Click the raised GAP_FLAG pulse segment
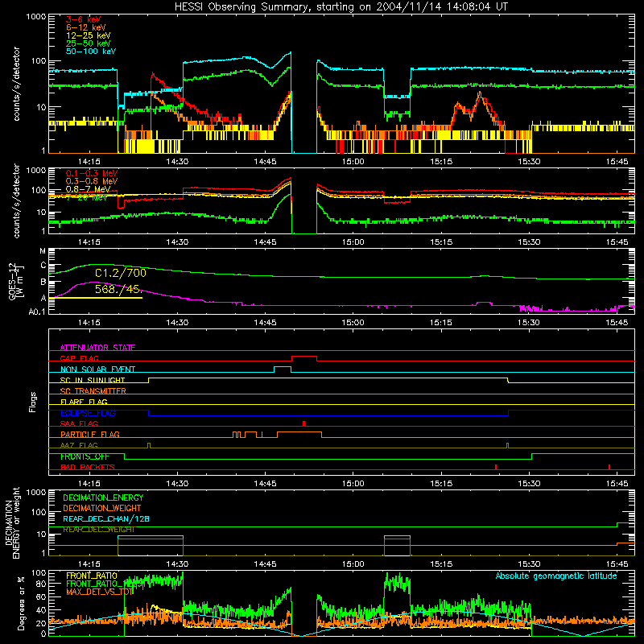Screen dimensions: 644x644 point(304,357)
